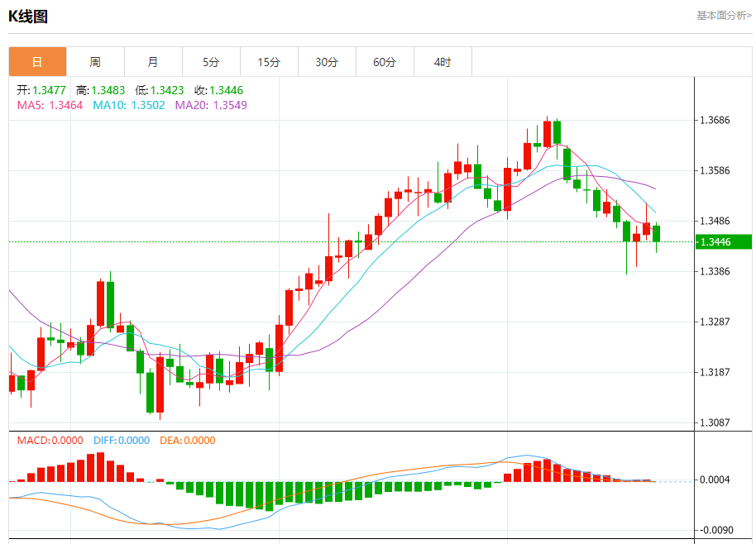The width and height of the screenshot is (756, 544).
Task: Click the 低: 1.3423 low value
Action: pyautogui.click(x=160, y=90)
